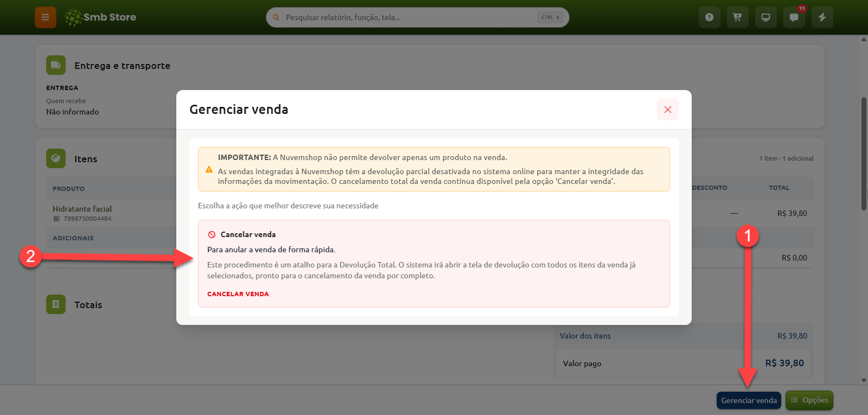Click the prohibited icon beside Cancelar venda

212,234
